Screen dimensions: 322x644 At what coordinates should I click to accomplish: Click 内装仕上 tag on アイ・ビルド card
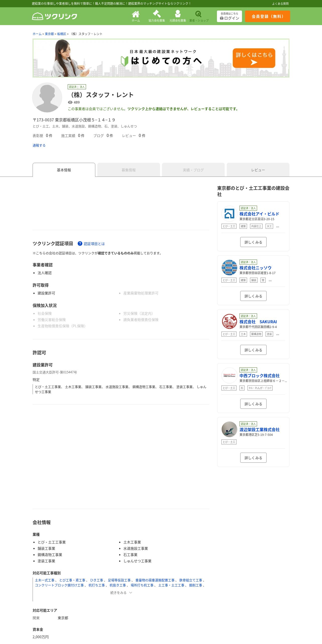pos(256,226)
